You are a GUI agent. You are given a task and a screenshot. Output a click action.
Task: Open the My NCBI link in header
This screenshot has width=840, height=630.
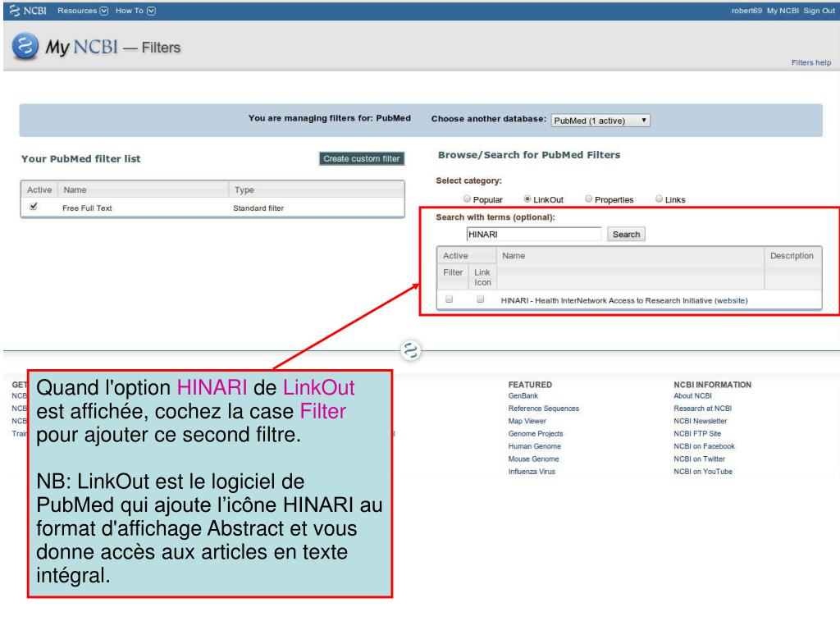point(782,11)
